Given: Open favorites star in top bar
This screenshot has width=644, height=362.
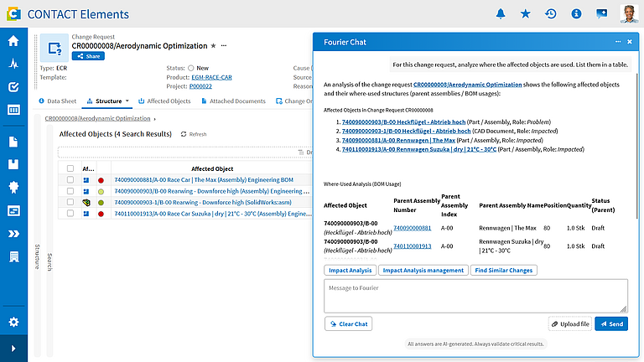Looking at the screenshot, I should (525, 14).
